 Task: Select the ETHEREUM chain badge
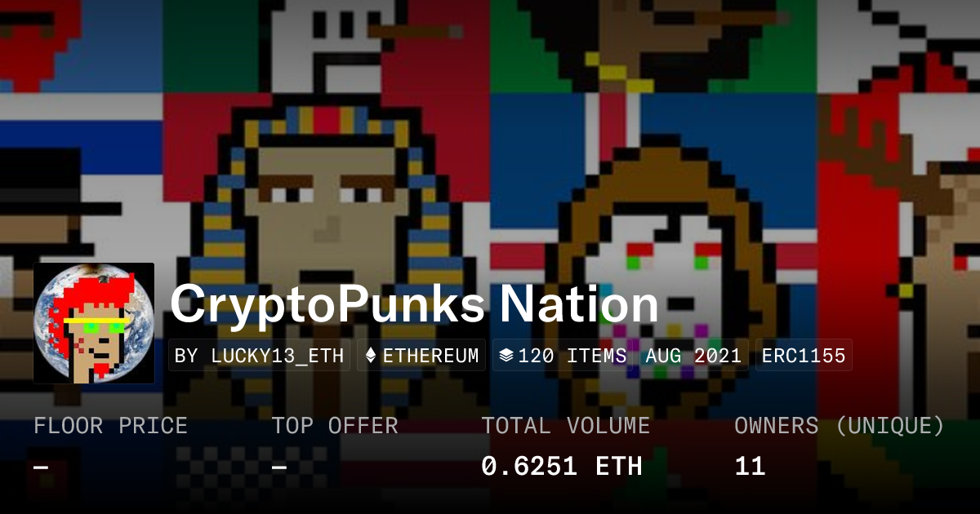[422, 356]
